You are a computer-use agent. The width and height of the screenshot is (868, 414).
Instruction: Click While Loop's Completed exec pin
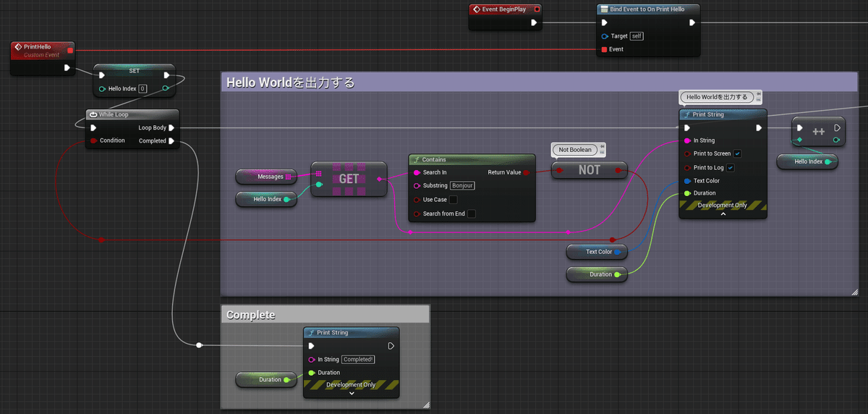pos(171,141)
